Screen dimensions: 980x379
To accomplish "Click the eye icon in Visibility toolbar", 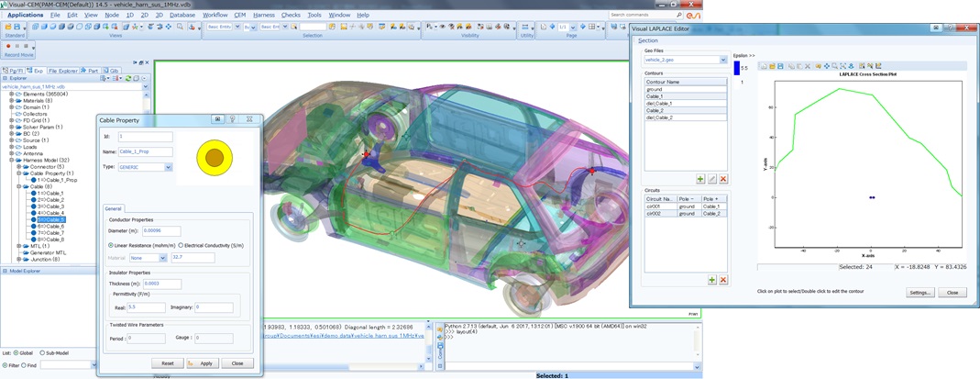I will (x=442, y=27).
